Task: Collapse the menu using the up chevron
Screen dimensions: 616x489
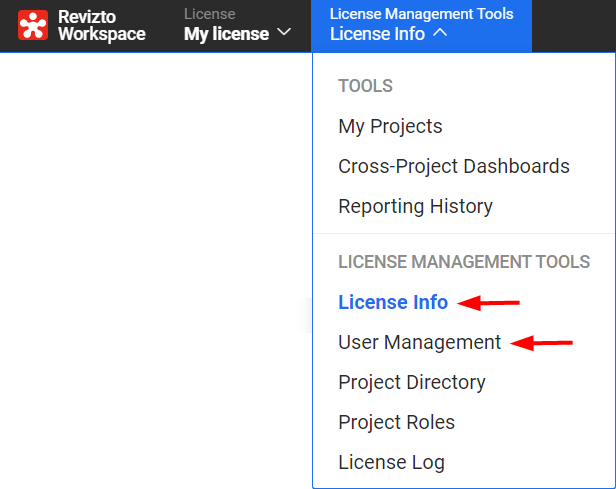Action: [x=440, y=32]
